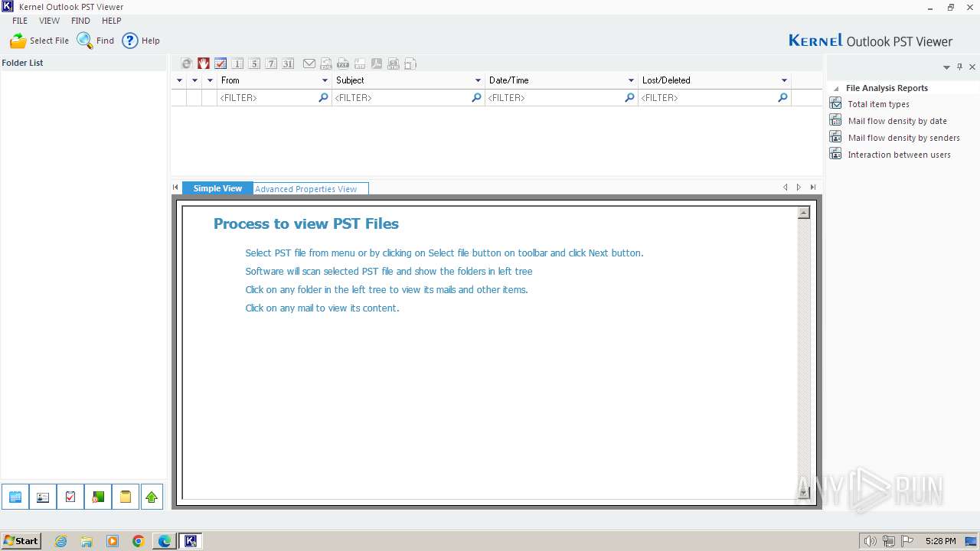This screenshot has width=980, height=551.
Task: Open the Date/Time column dropdown arrow
Action: (631, 80)
